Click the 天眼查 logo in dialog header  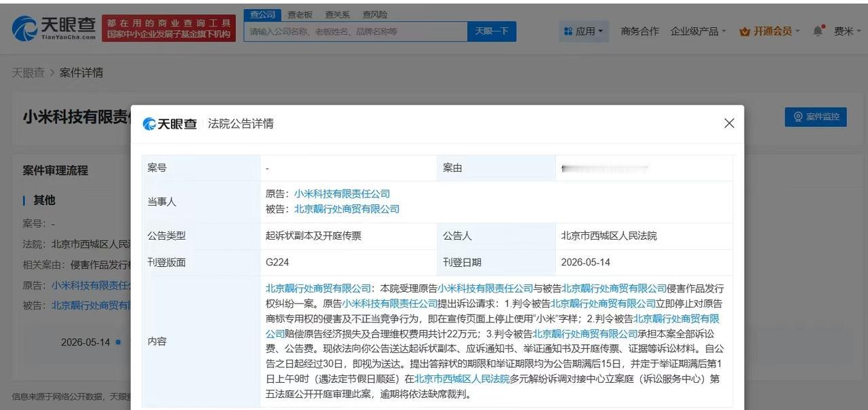coord(170,124)
